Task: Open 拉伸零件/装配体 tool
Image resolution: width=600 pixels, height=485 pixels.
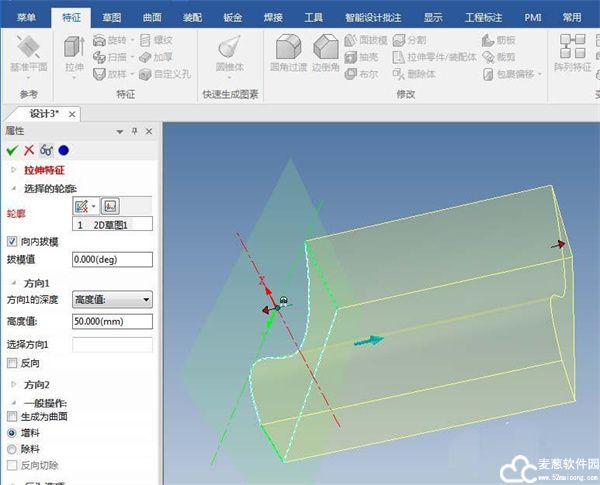Action: (x=435, y=57)
